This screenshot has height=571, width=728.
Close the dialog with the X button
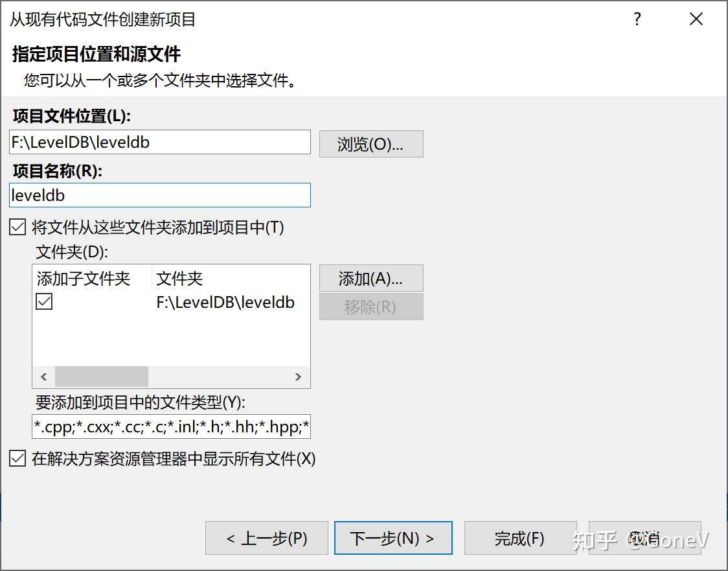click(696, 19)
